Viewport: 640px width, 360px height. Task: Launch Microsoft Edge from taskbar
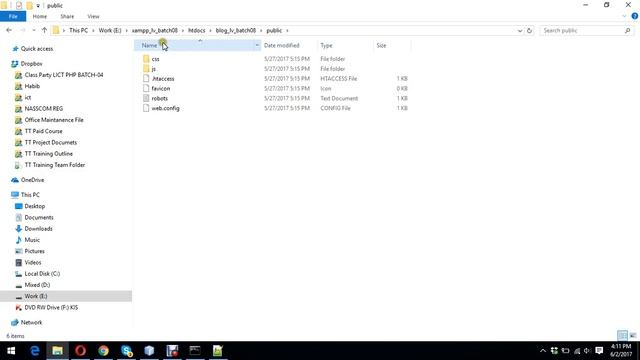tap(35, 351)
